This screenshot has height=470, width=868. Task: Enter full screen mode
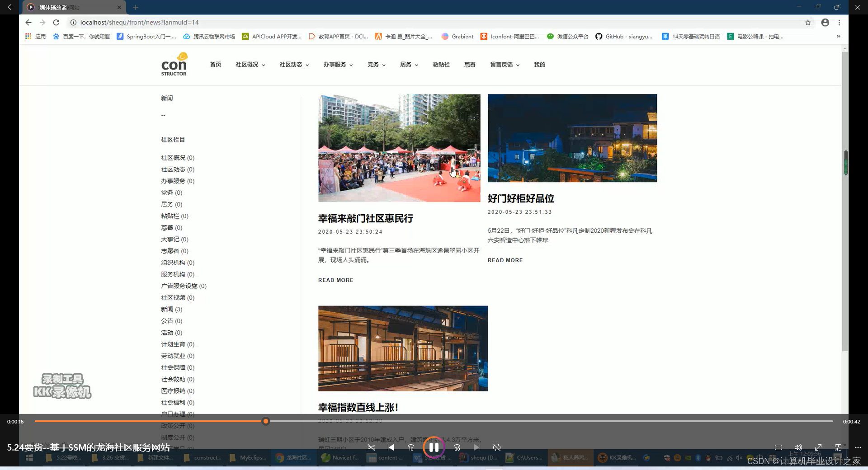pos(818,447)
